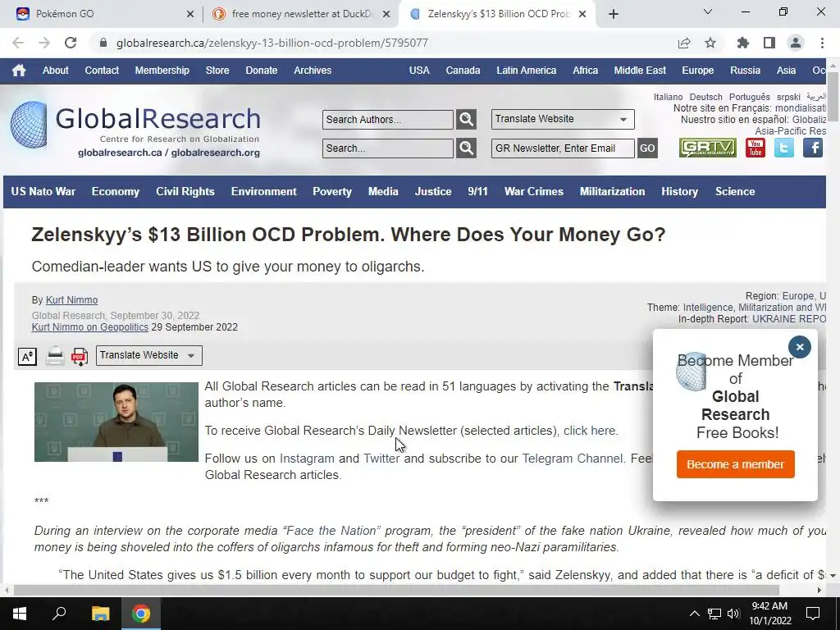
Task: Open the Telegram Channel link
Action: pos(573,459)
